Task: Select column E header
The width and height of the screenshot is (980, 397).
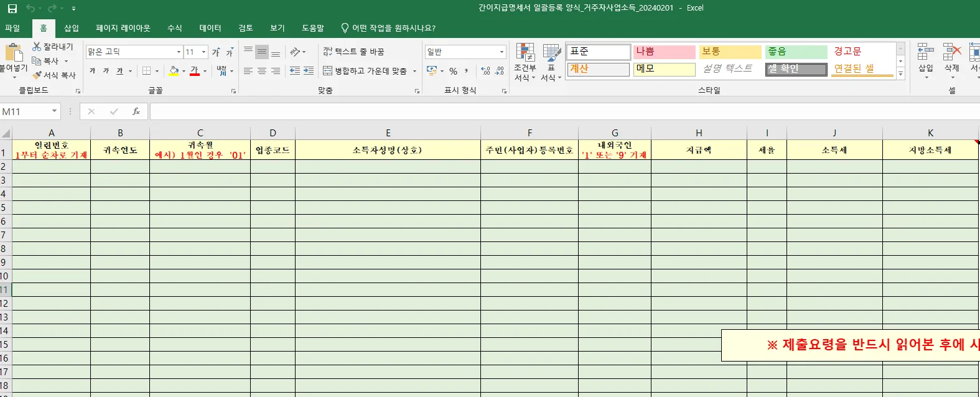Action: pos(388,133)
